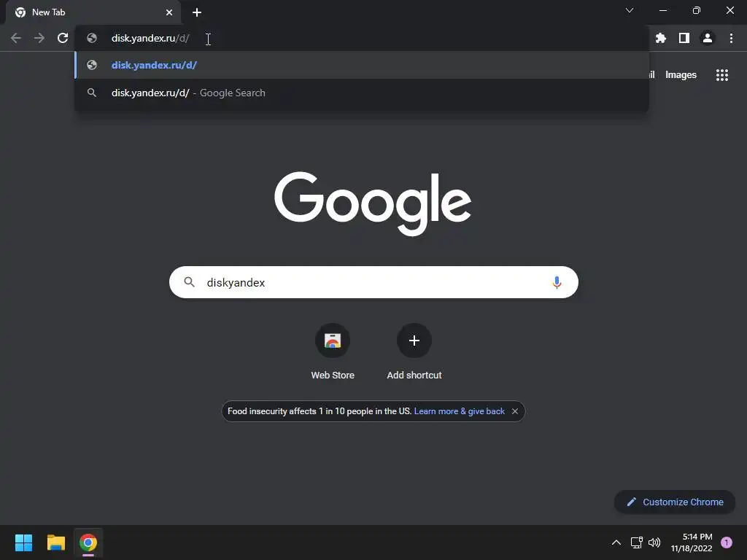Click the browser back arrow
Viewport: 747px width, 560px height.
tap(16, 38)
